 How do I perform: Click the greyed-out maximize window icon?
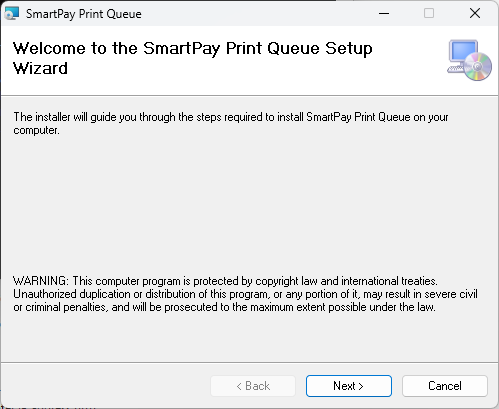[429, 13]
